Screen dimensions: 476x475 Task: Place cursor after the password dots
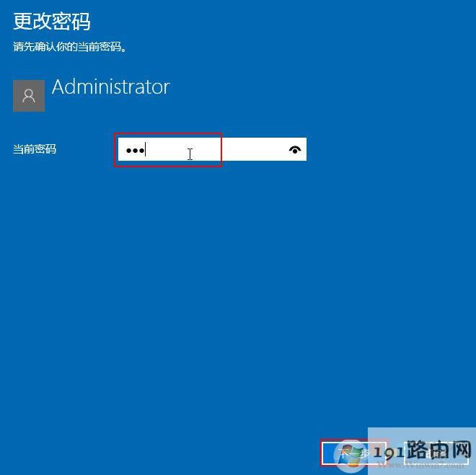point(146,150)
